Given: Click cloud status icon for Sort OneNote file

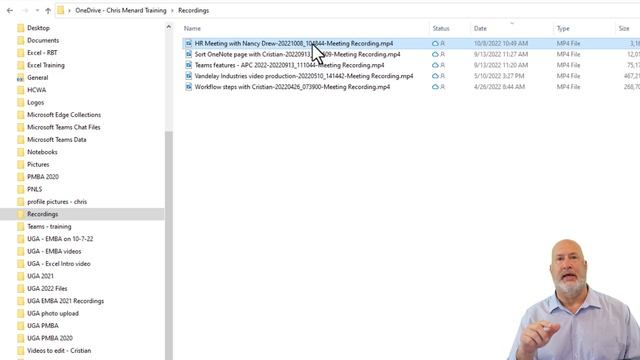Looking at the screenshot, I should tap(435, 54).
